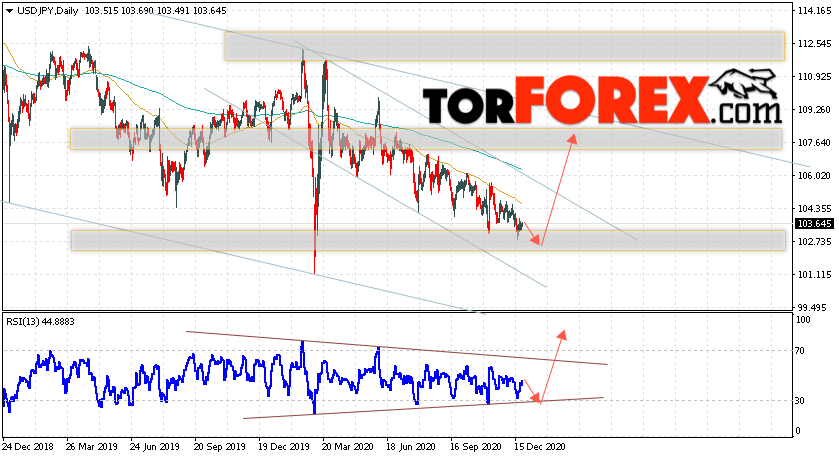839x458 pixels.
Task: Select price level 112.545 on the price axis
Action: (814, 43)
